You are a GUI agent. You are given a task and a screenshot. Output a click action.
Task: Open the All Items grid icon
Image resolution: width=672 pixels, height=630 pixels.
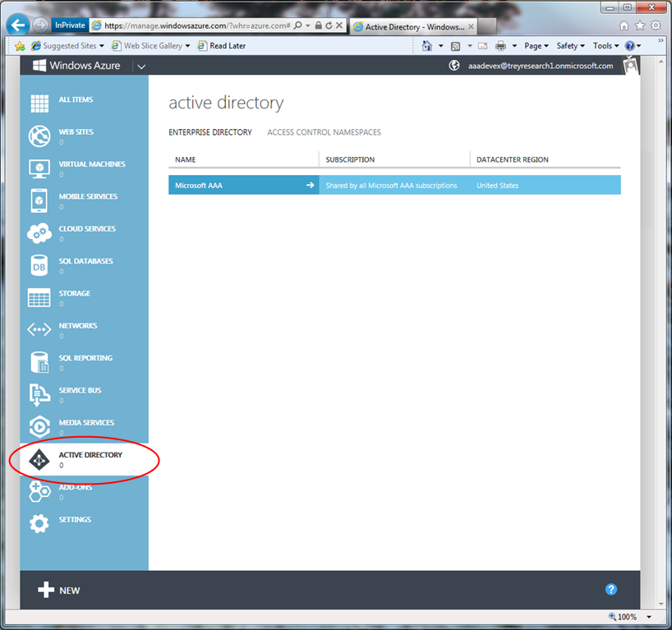point(39,103)
